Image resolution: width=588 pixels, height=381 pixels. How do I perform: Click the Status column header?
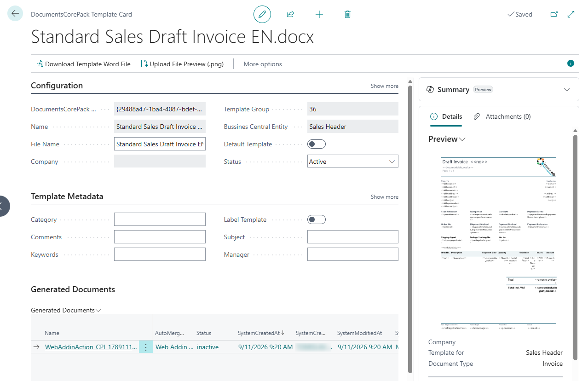204,333
